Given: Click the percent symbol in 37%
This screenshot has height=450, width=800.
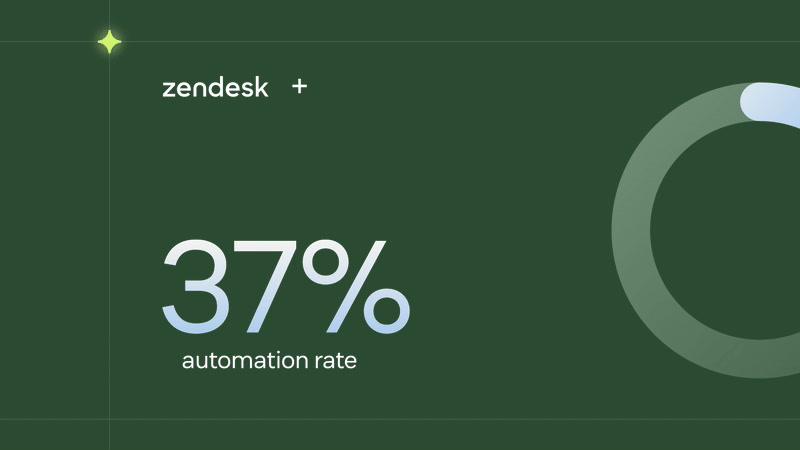Looking at the screenshot, I should (x=357, y=287).
